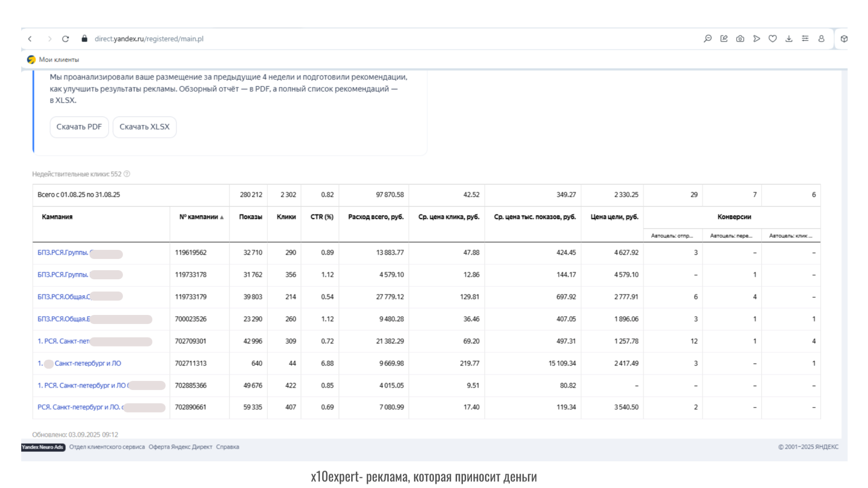This screenshot has width=868, height=488.
Task: Click the cube extensions icon
Action: 844,39
